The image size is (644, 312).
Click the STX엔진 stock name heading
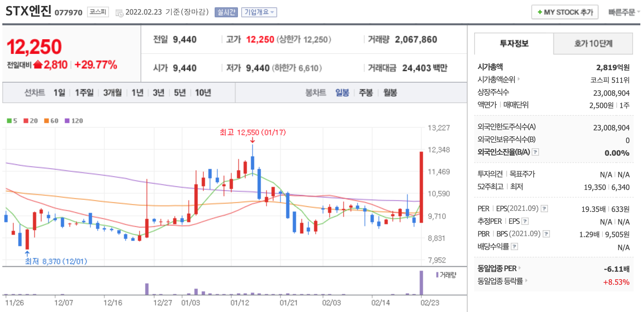point(29,11)
